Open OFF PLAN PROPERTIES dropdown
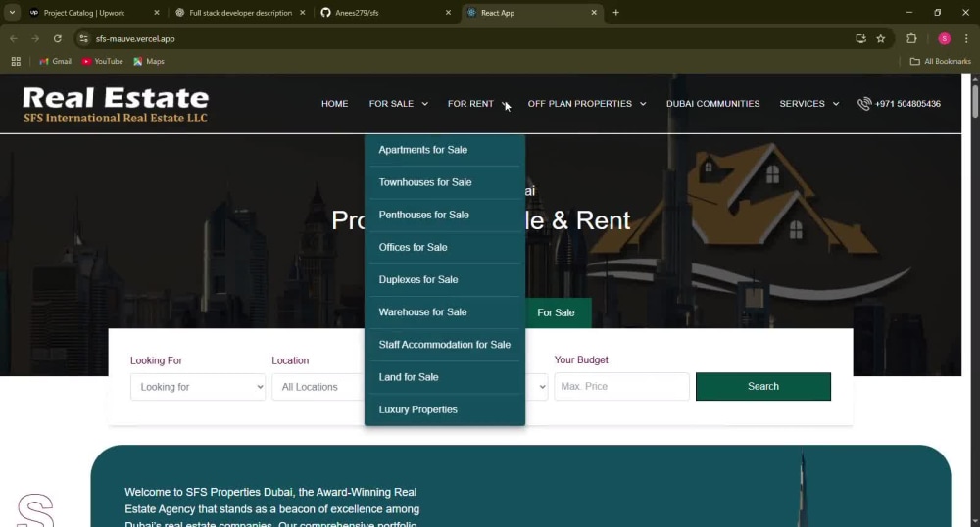The image size is (980, 527). pos(587,104)
